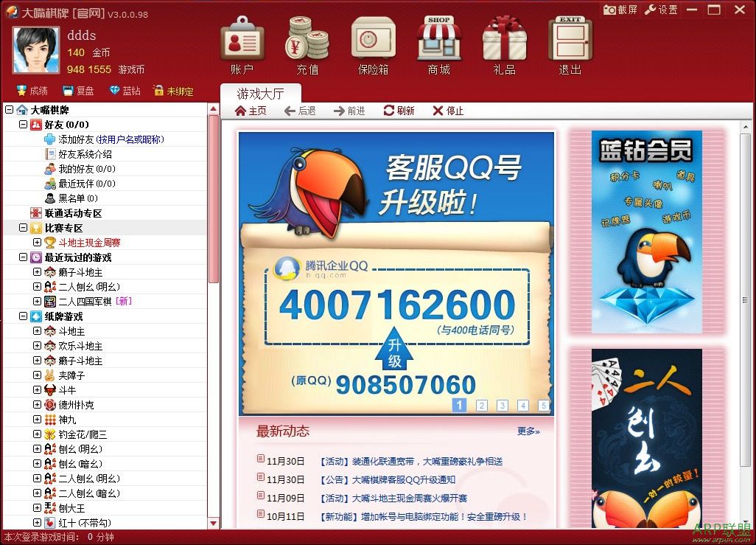Expand the 德州扑克 game node
The width and height of the screenshot is (756, 545).
pyautogui.click(x=37, y=405)
